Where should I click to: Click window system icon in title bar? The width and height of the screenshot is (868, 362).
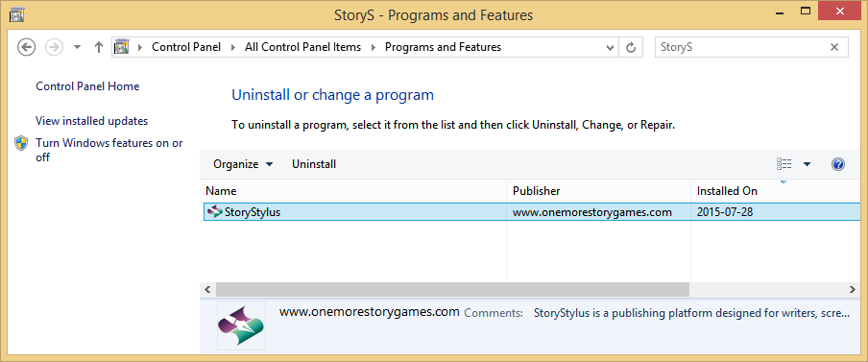(16, 15)
